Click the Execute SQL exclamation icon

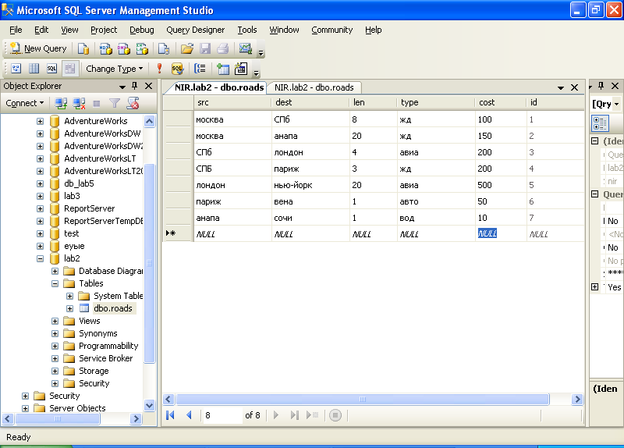159,68
